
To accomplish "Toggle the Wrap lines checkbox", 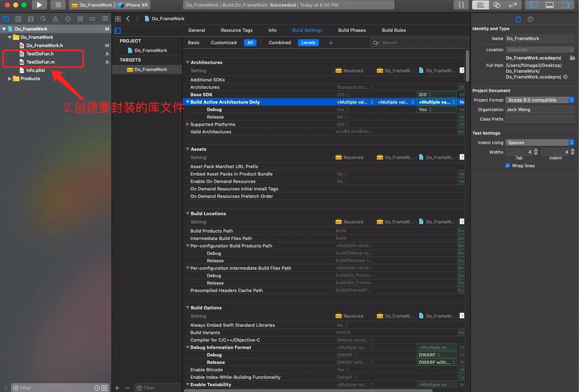I will click(x=508, y=166).
